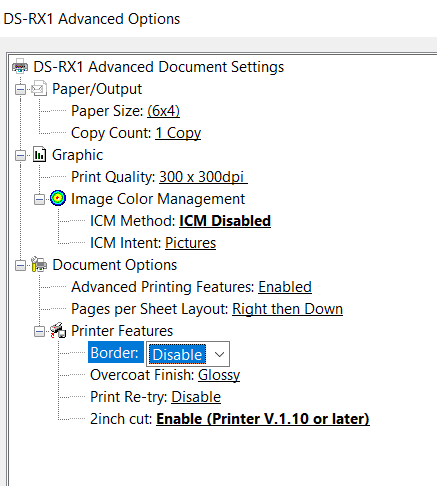The image size is (437, 486).
Task: Click the 2inch cut Enable setting
Action: (x=263, y=419)
